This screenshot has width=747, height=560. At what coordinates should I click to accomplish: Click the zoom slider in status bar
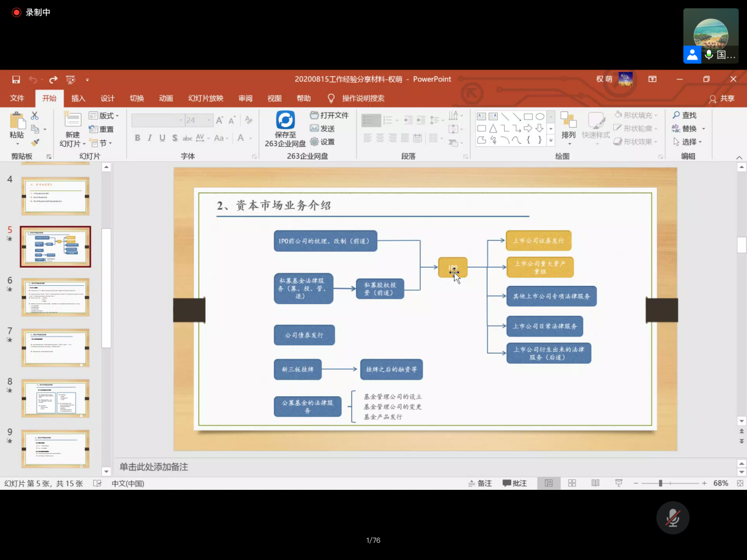[661, 483]
